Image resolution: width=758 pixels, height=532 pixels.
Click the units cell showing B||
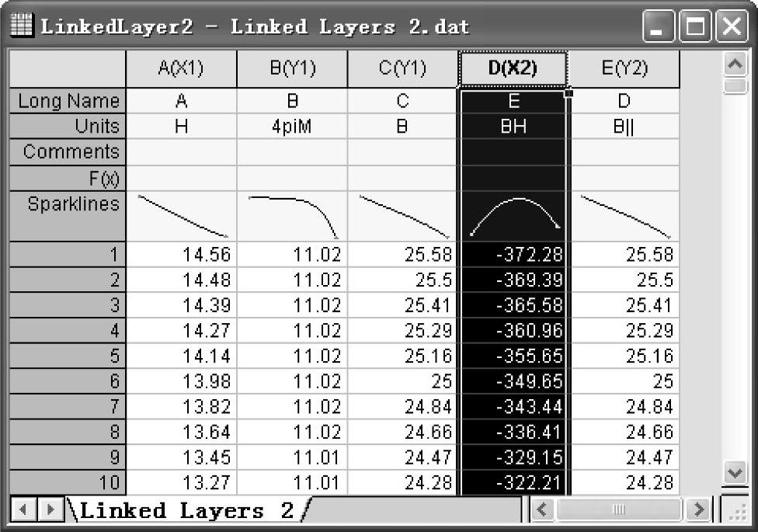624,127
